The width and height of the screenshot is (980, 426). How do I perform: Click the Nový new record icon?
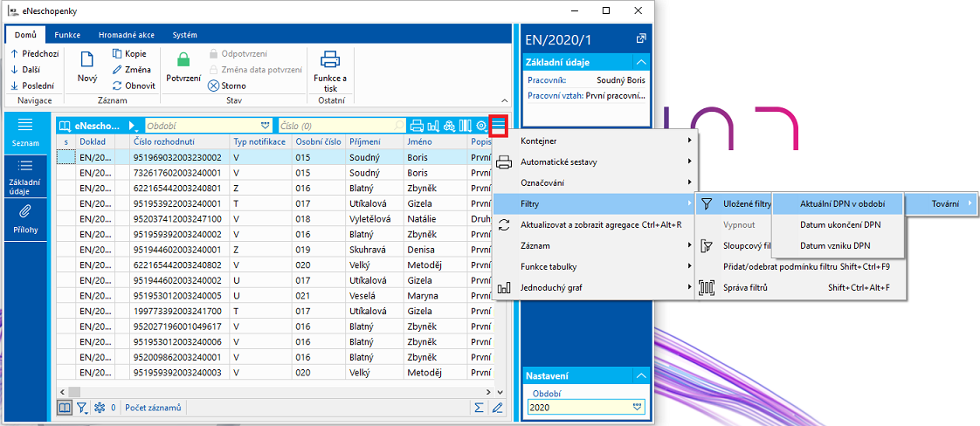click(x=87, y=60)
